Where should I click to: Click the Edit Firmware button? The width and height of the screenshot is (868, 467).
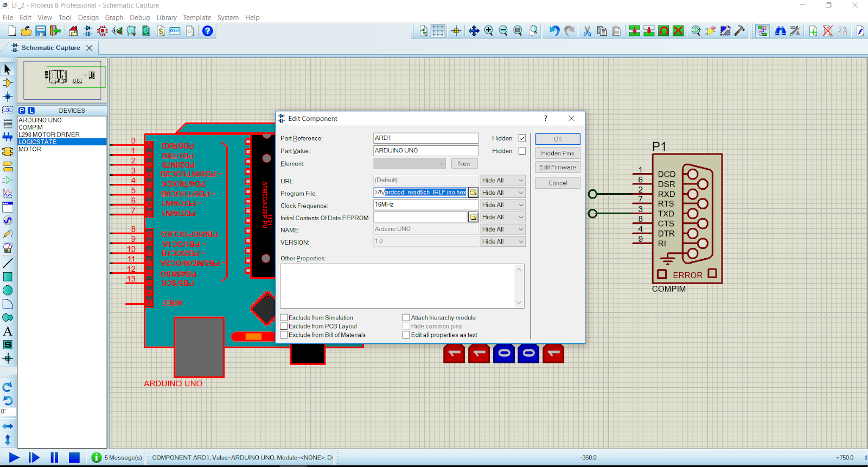(558, 167)
